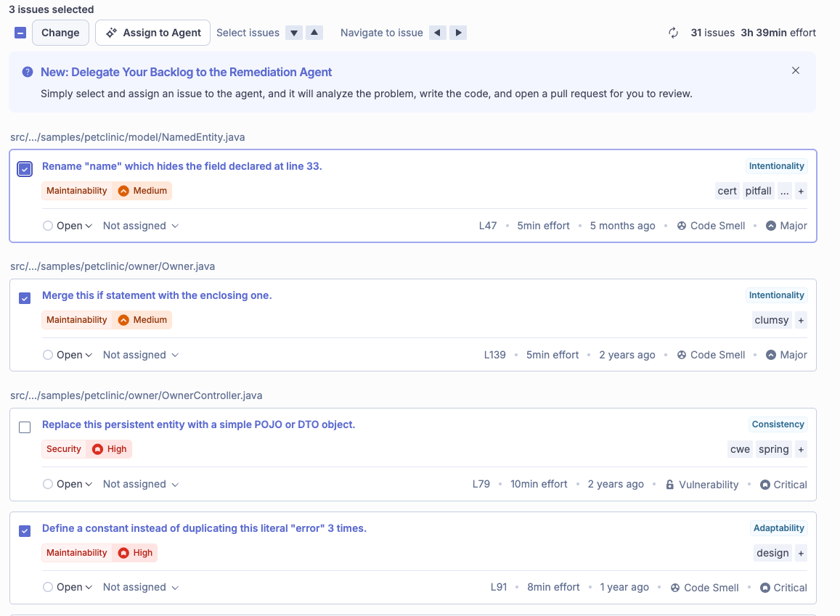840x616 pixels.
Task: Click the help icon in banner
Action: tap(28, 72)
